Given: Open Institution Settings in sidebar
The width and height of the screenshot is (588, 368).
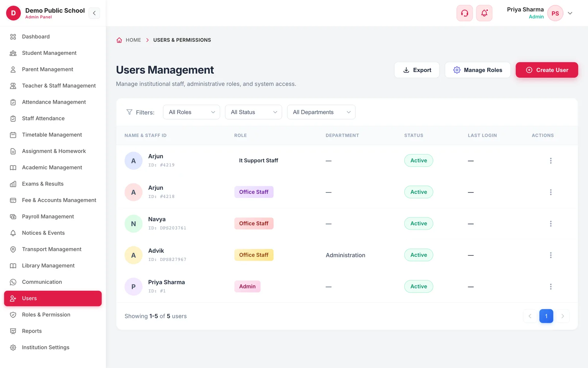Looking at the screenshot, I should click(x=53, y=347).
